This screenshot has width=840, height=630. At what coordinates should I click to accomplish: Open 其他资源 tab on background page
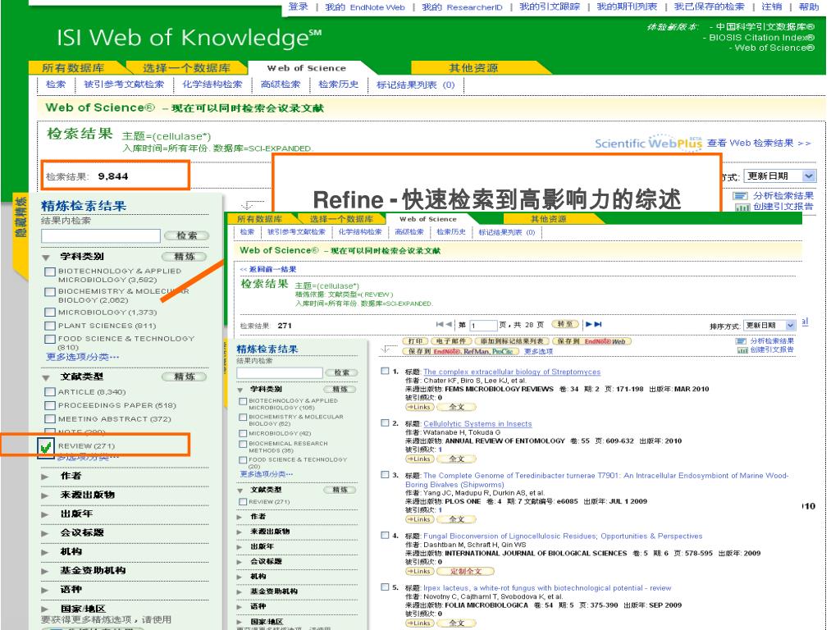coord(473,68)
